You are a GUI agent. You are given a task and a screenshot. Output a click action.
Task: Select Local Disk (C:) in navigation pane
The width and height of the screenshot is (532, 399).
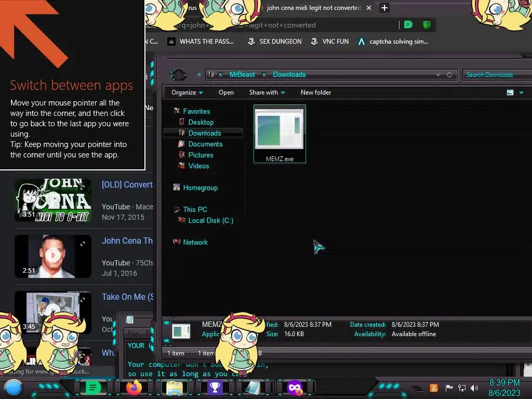click(210, 220)
